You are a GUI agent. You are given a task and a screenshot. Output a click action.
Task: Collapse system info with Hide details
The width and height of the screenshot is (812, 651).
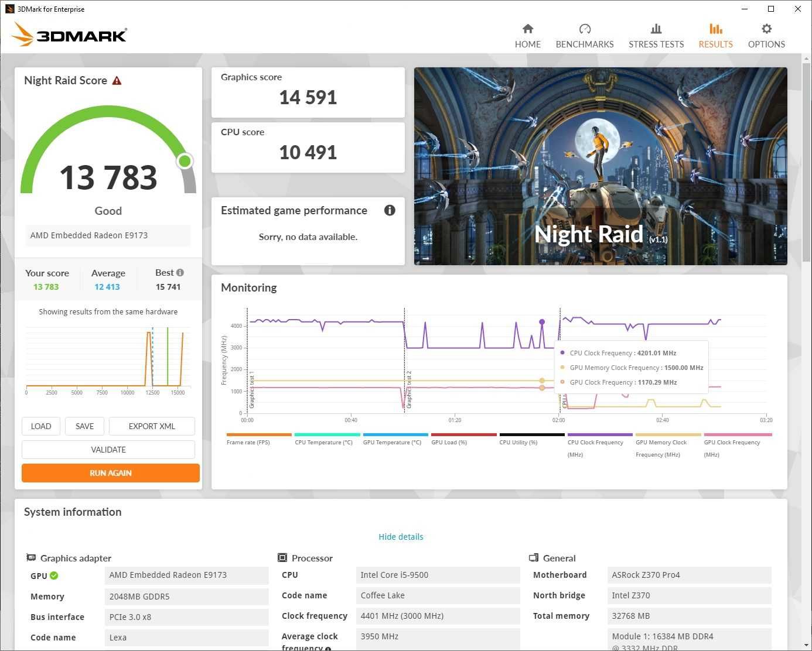point(401,537)
